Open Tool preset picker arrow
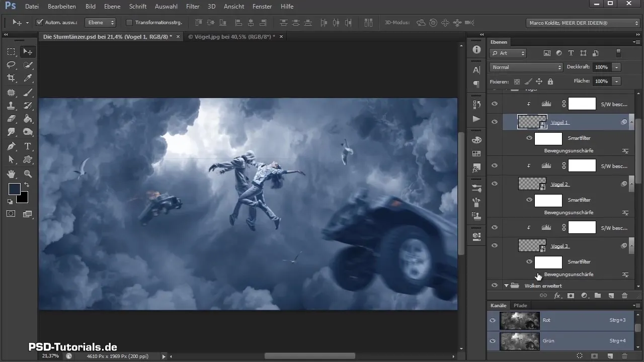This screenshot has height=362, width=644. (x=27, y=23)
